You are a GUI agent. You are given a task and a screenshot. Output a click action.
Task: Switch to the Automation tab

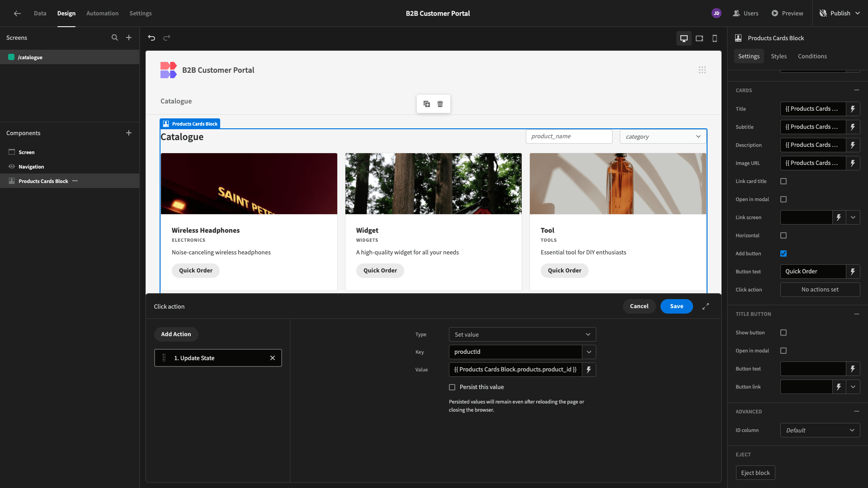(x=102, y=13)
